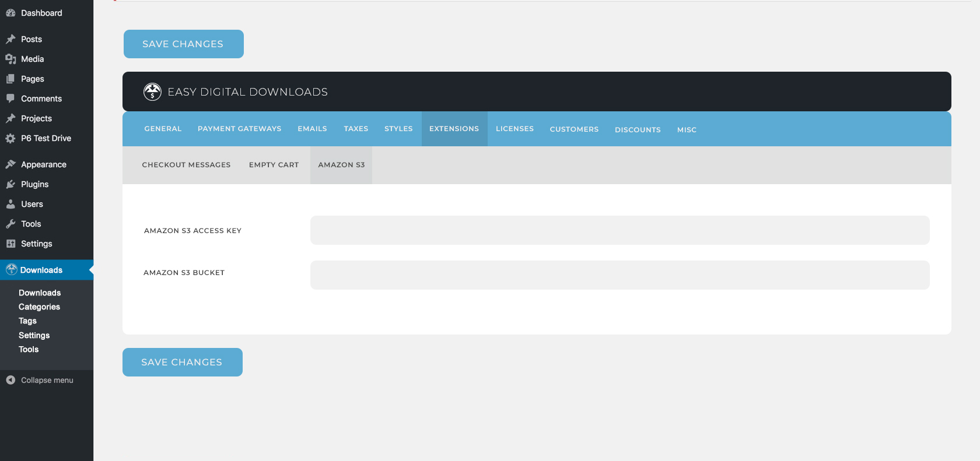Viewport: 980px width, 461px height.
Task: Click the Users person icon
Action: pos(10,204)
